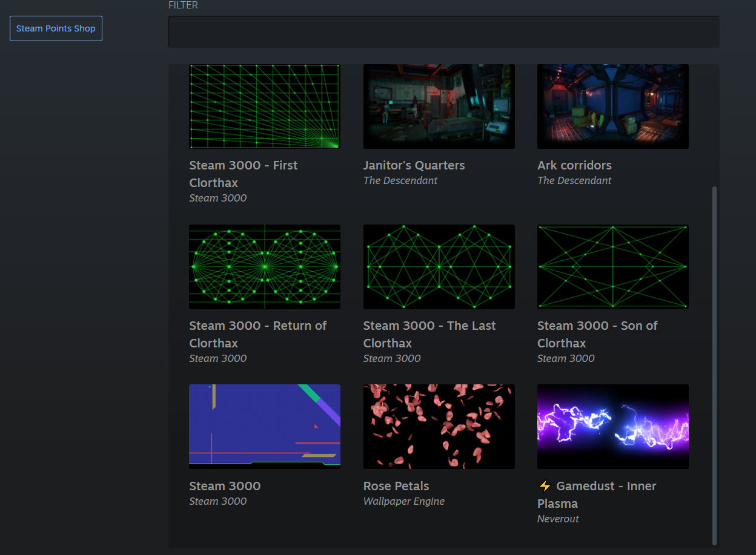Click the 'Steam 3000 - First Clorthax' title

tap(244, 174)
